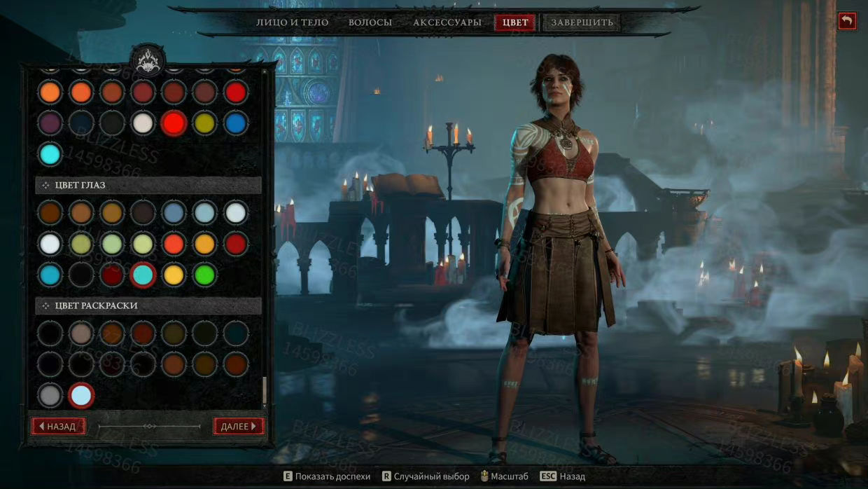Click the red back arrow icon
Image resolution: width=868 pixels, height=489 pixels.
847,21
